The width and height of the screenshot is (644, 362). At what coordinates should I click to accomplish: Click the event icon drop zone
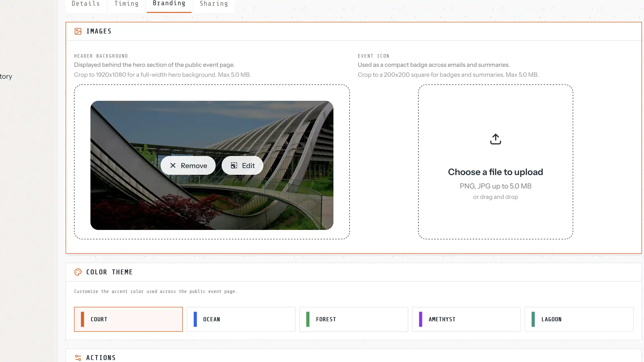(495, 220)
